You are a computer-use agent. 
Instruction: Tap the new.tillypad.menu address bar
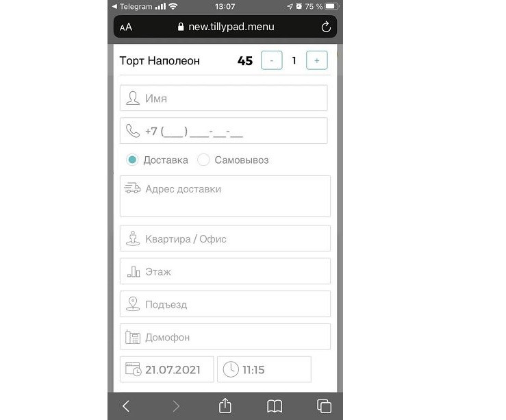click(225, 27)
